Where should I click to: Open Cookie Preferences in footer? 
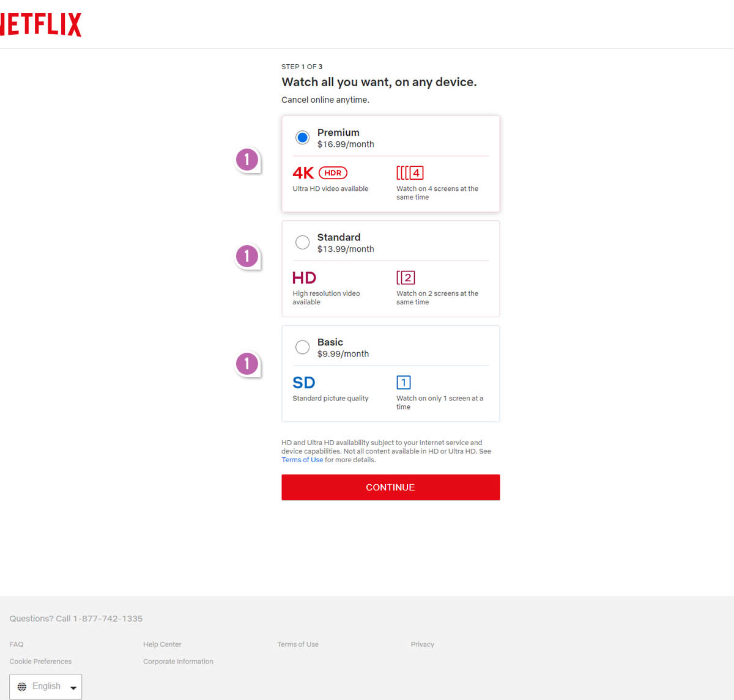tap(40, 661)
